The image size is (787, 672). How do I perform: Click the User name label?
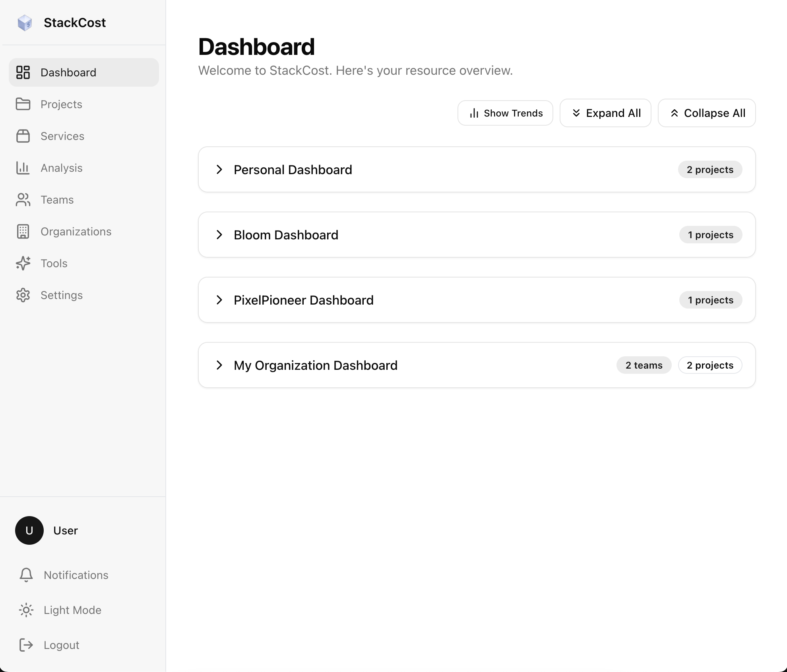[66, 530]
